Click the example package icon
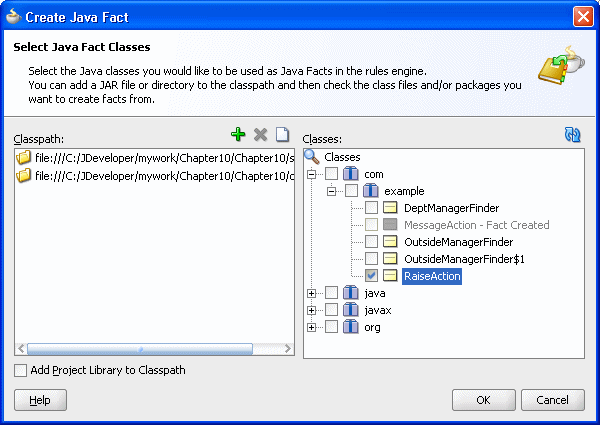The height and width of the screenshot is (425, 600). coord(370,191)
